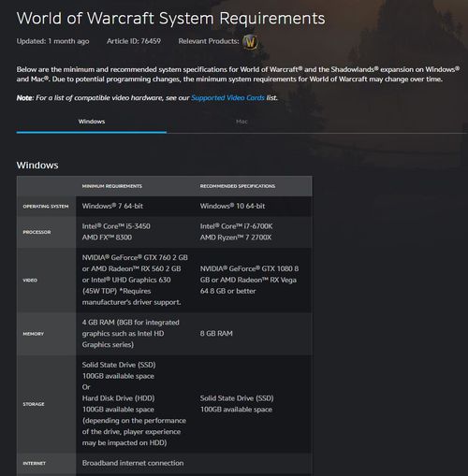Switch to the Mac tab
This screenshot has height=476, width=468.
(x=241, y=122)
